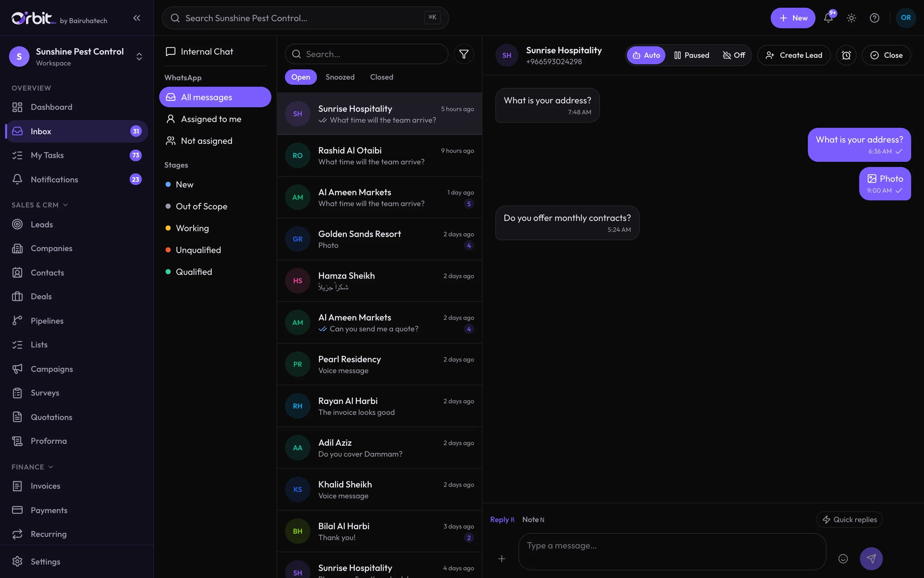Open the Sunshine Pest Control workspace switcher
The height and width of the screenshot is (578, 924).
(77, 57)
